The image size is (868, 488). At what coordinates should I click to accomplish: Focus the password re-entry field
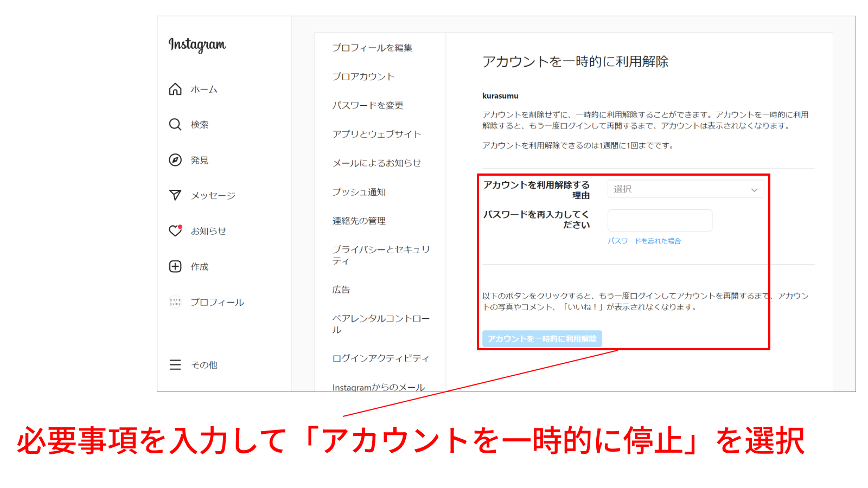coord(660,221)
